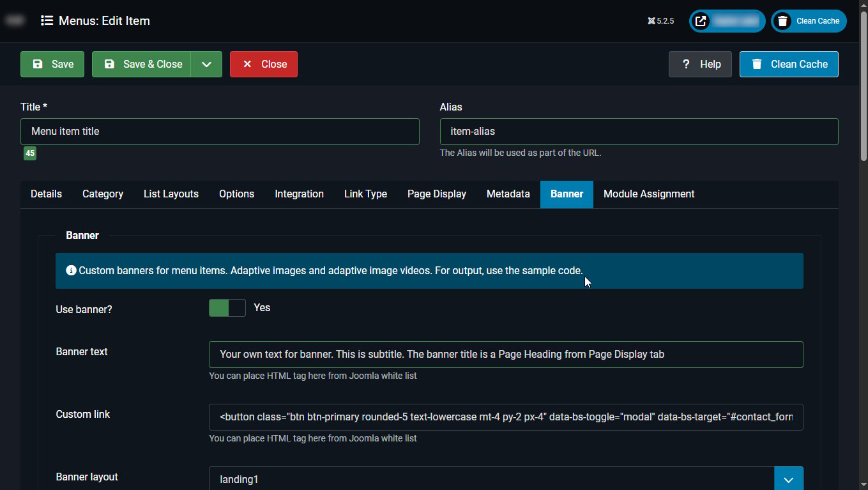Open the Metadata tab
This screenshot has height=490, width=868.
(x=508, y=194)
